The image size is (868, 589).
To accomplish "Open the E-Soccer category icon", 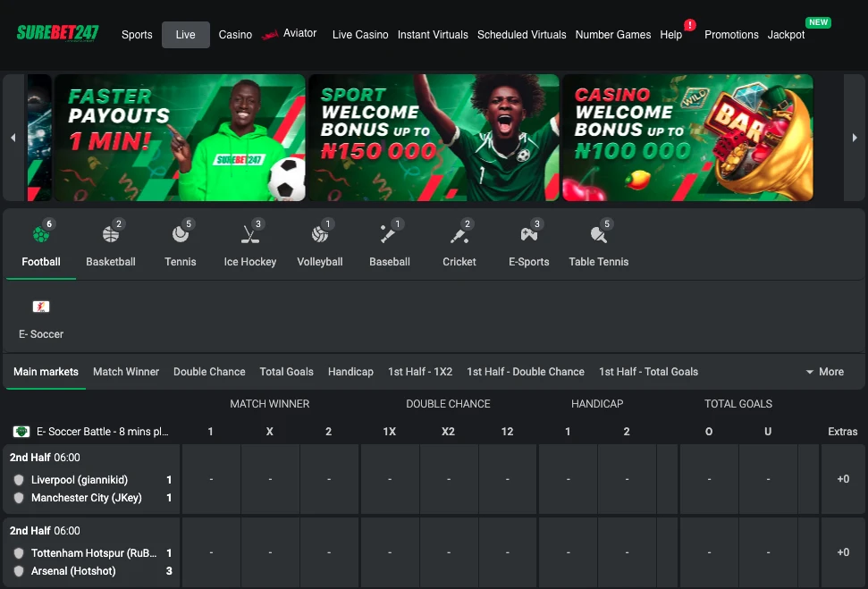I will 41,307.
